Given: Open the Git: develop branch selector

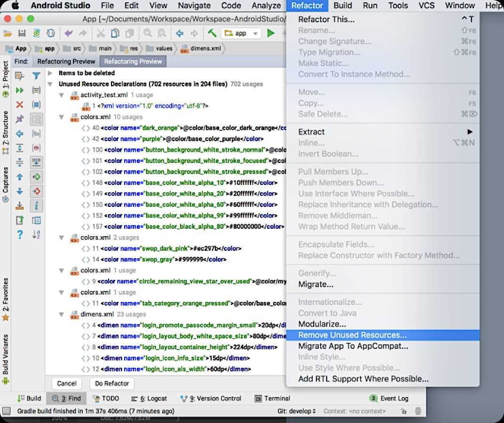Looking at the screenshot, I should click(x=296, y=411).
